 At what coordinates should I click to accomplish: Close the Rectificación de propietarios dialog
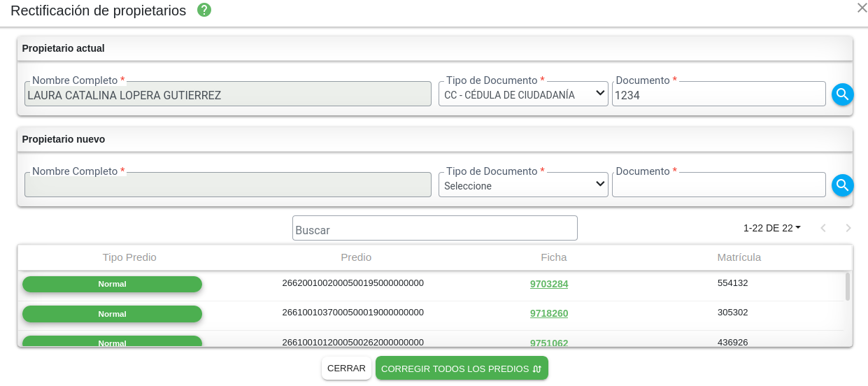point(862,8)
